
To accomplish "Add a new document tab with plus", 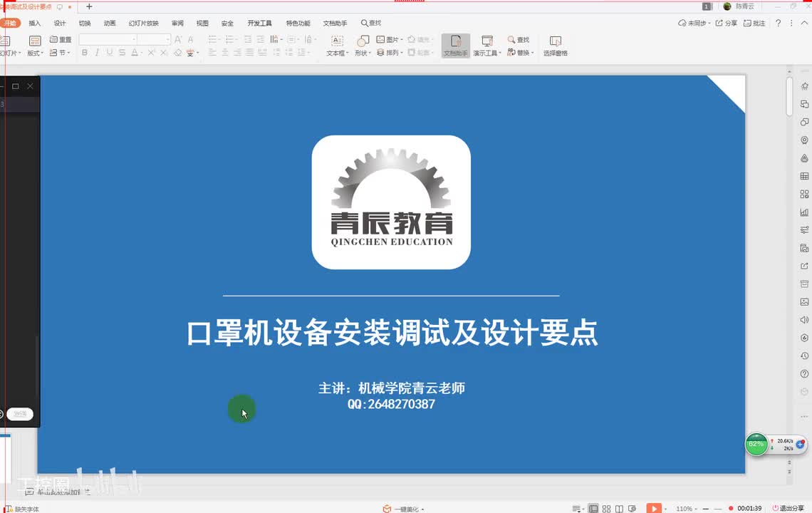I will coord(89,6).
